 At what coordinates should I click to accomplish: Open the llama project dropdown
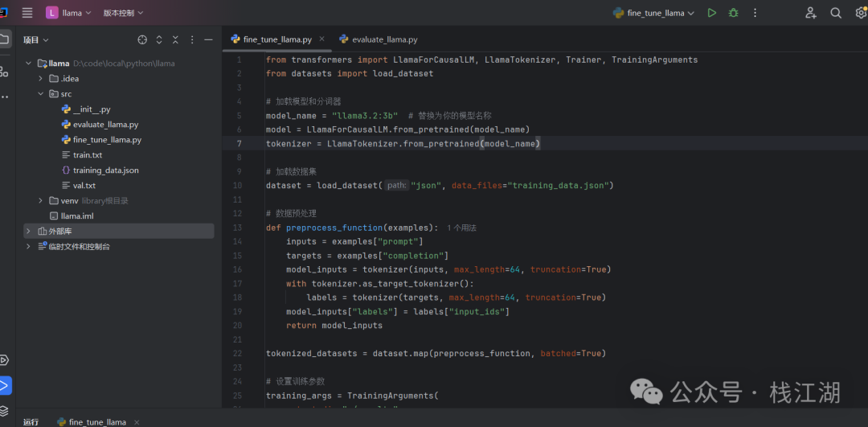pos(68,13)
